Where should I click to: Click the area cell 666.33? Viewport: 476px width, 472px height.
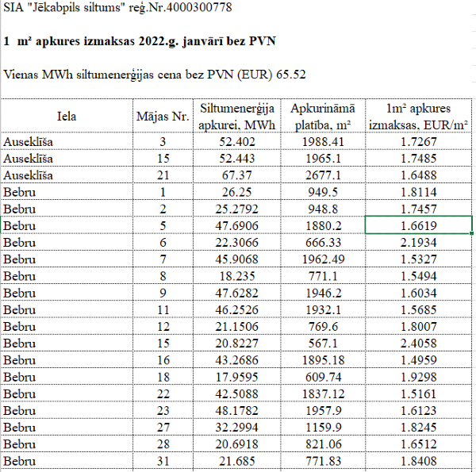coord(323,242)
